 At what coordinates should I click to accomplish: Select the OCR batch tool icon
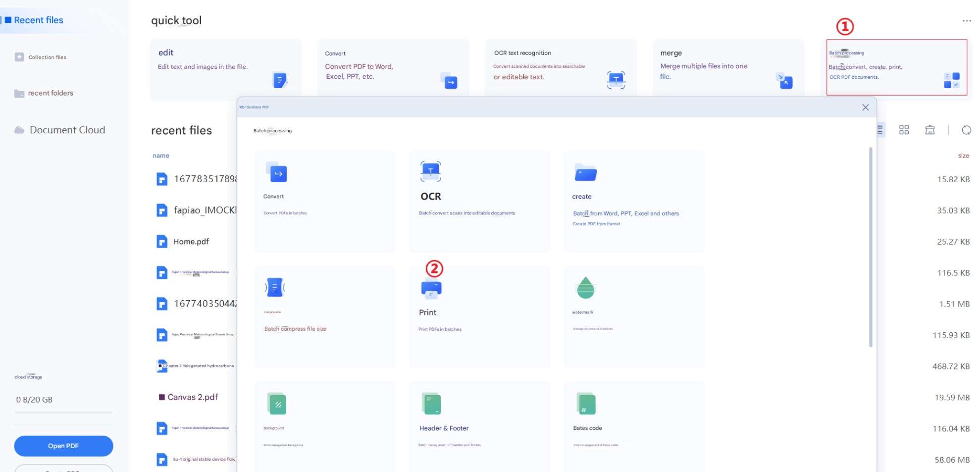tap(430, 171)
